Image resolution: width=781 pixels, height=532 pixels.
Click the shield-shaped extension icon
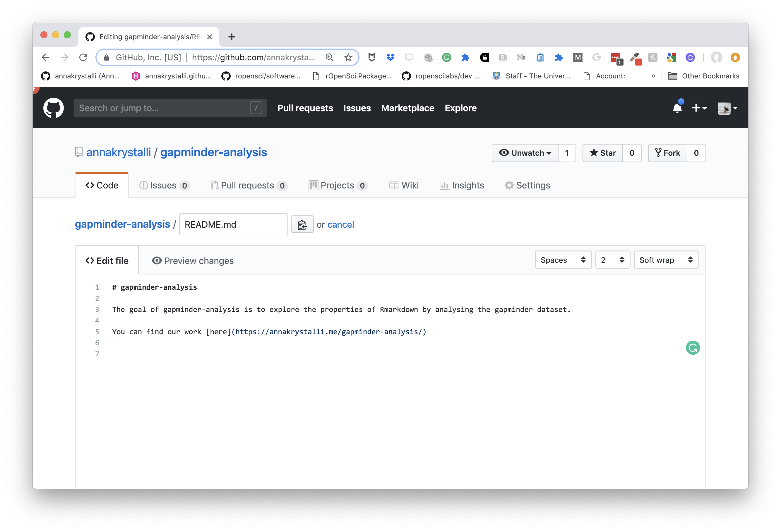(x=371, y=57)
